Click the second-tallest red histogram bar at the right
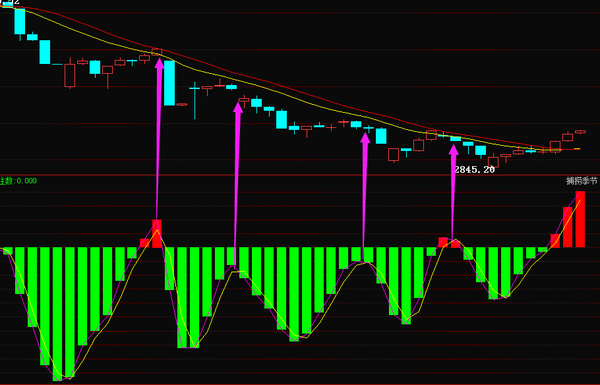The height and width of the screenshot is (385, 600). (x=567, y=227)
